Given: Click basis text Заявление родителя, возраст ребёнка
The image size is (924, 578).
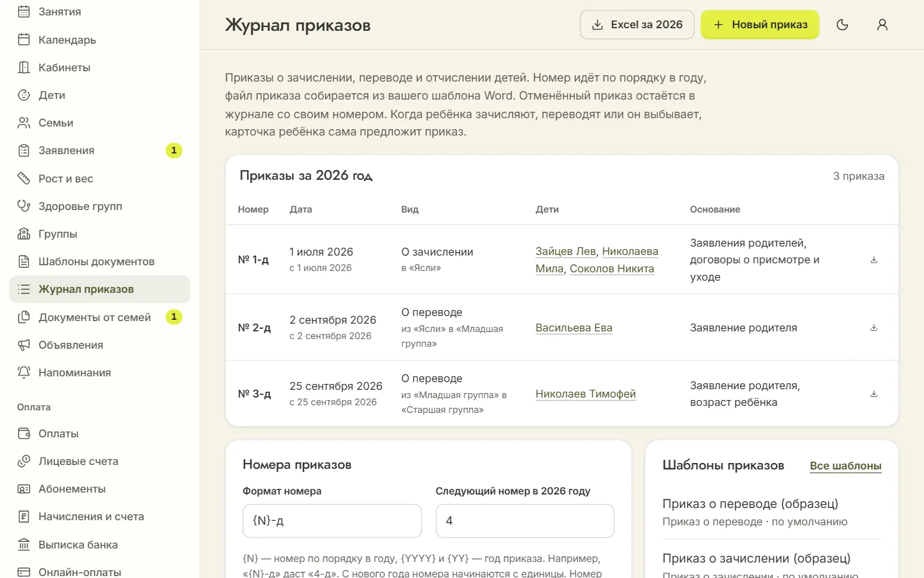Looking at the screenshot, I should (x=745, y=394).
